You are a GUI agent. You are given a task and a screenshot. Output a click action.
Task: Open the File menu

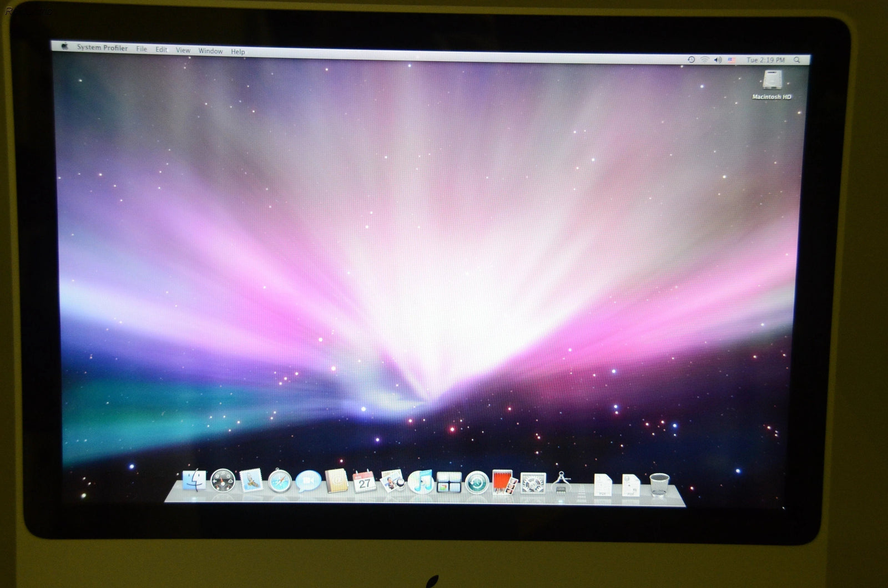click(x=142, y=49)
